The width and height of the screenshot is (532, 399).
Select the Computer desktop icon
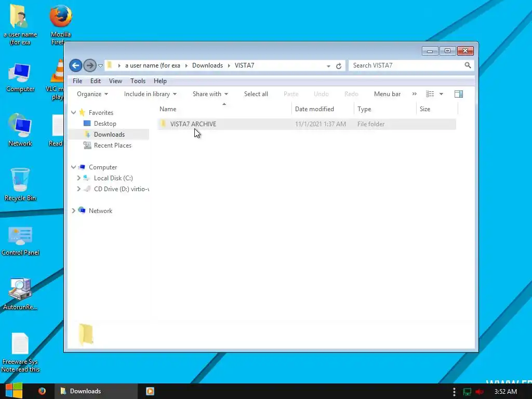pyautogui.click(x=20, y=78)
